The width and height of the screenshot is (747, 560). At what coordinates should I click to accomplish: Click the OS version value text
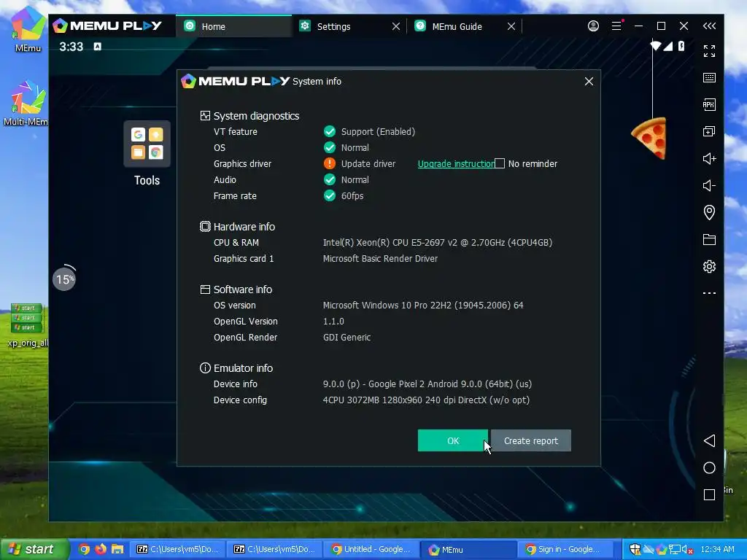423,306
